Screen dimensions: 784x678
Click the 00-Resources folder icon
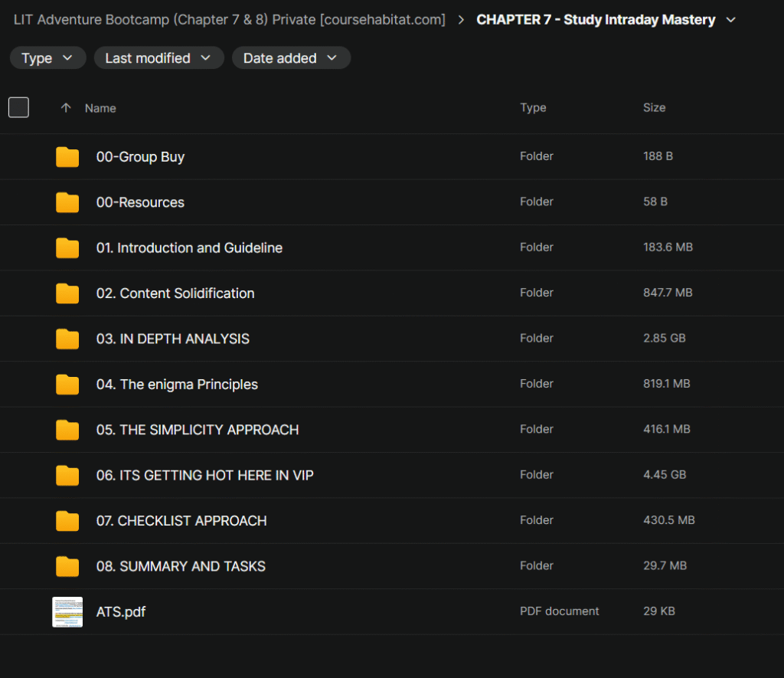tap(67, 202)
